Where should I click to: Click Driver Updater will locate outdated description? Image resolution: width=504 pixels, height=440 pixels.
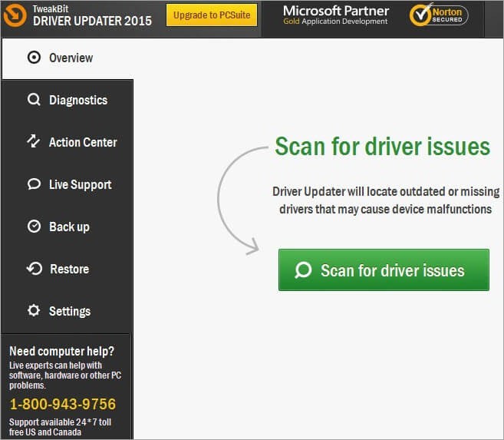click(x=386, y=200)
